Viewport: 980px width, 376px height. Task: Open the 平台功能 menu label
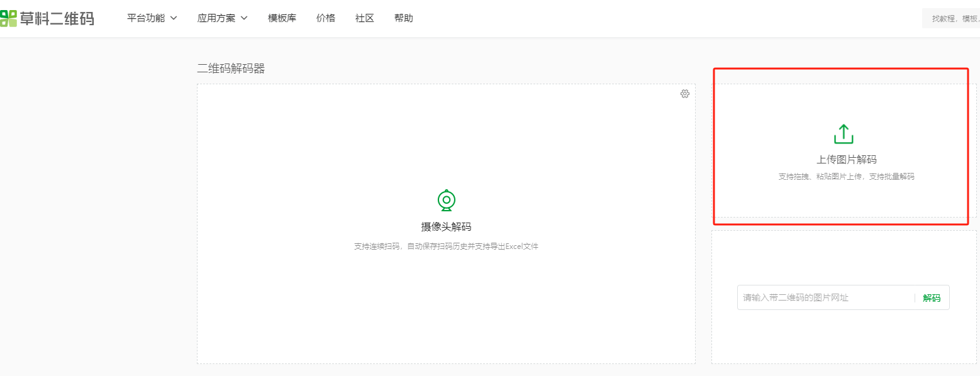pyautogui.click(x=146, y=18)
